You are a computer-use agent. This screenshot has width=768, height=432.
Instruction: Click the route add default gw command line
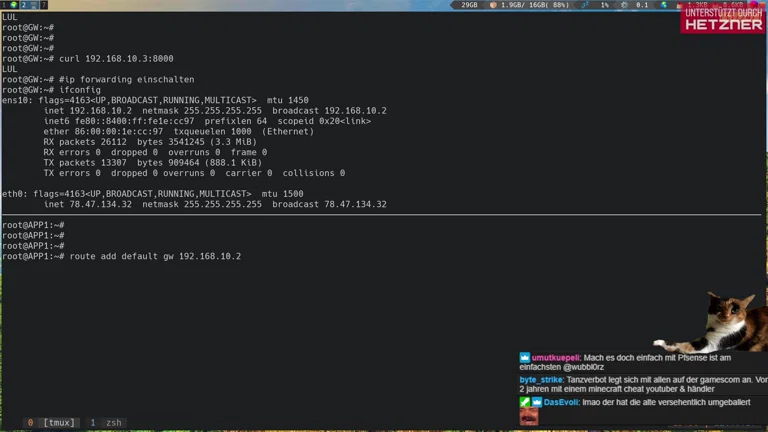pyautogui.click(x=155, y=257)
